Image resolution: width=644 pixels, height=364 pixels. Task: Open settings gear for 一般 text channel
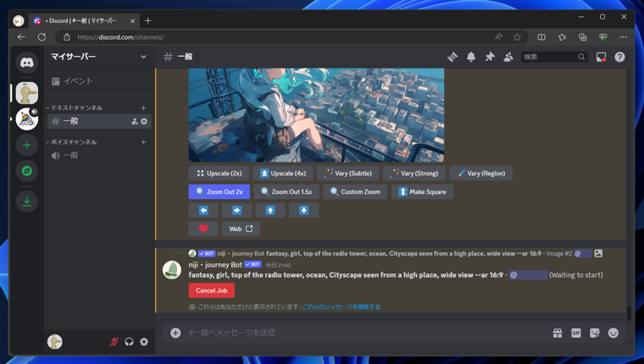tap(144, 121)
